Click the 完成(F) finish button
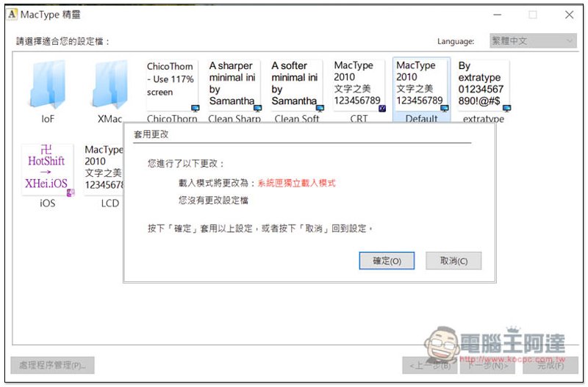This screenshot has height=387, width=588. point(551,365)
